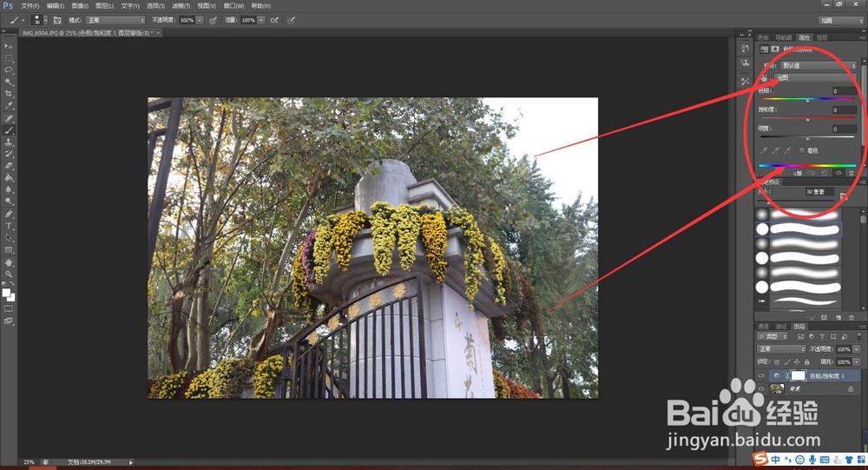Open the 帮助(H) menu
Viewport: 868px width, 470px height.
(260, 5)
